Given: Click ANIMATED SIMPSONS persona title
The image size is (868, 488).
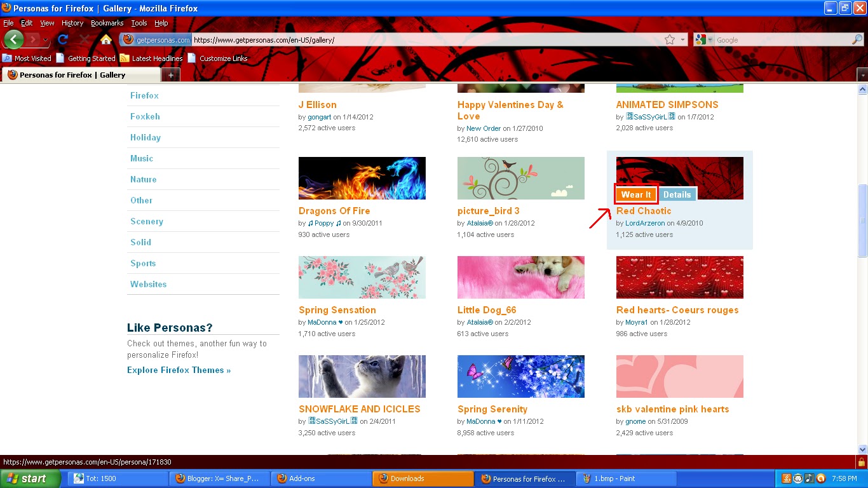Looking at the screenshot, I should (667, 105).
